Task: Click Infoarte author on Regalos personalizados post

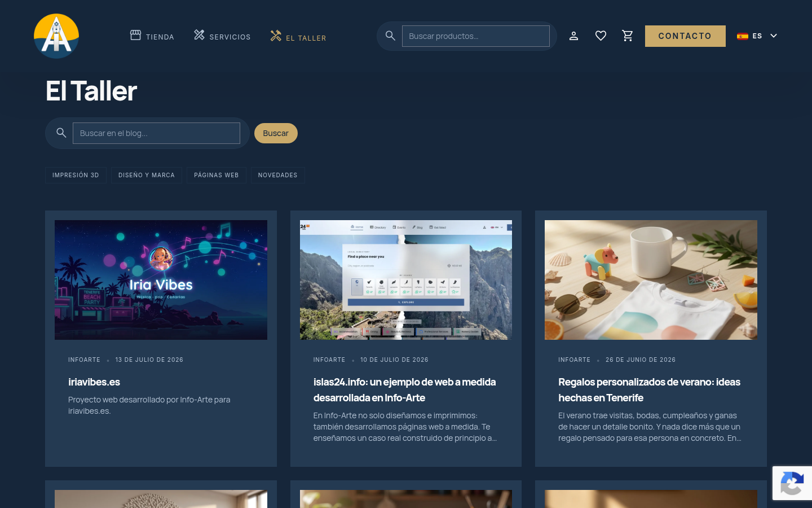Action: tap(575, 360)
